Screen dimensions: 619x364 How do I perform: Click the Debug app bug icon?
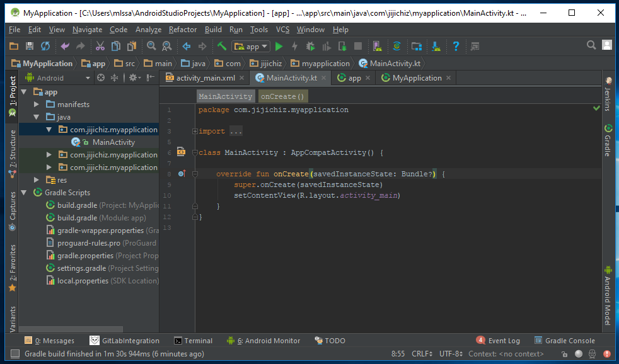(x=310, y=46)
